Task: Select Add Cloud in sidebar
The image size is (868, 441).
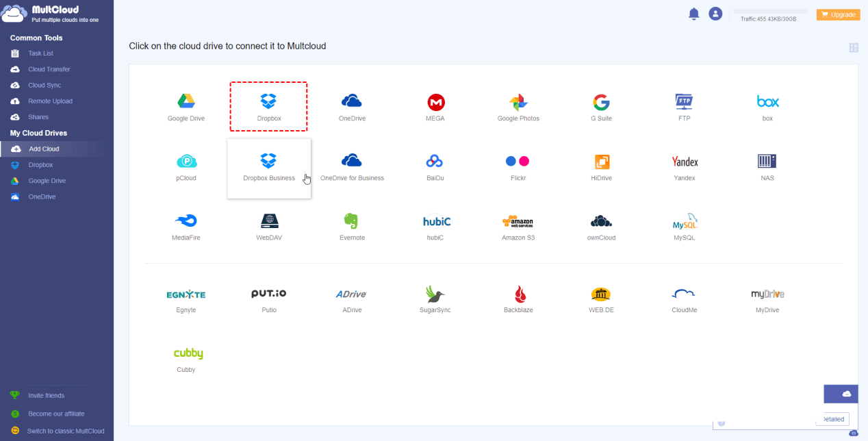Action: (44, 149)
